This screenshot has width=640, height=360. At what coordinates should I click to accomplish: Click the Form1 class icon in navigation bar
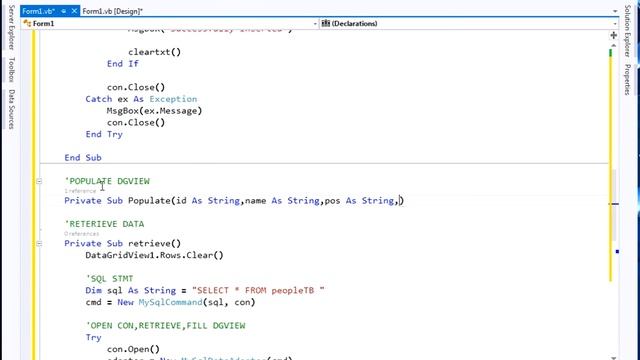tap(27, 24)
